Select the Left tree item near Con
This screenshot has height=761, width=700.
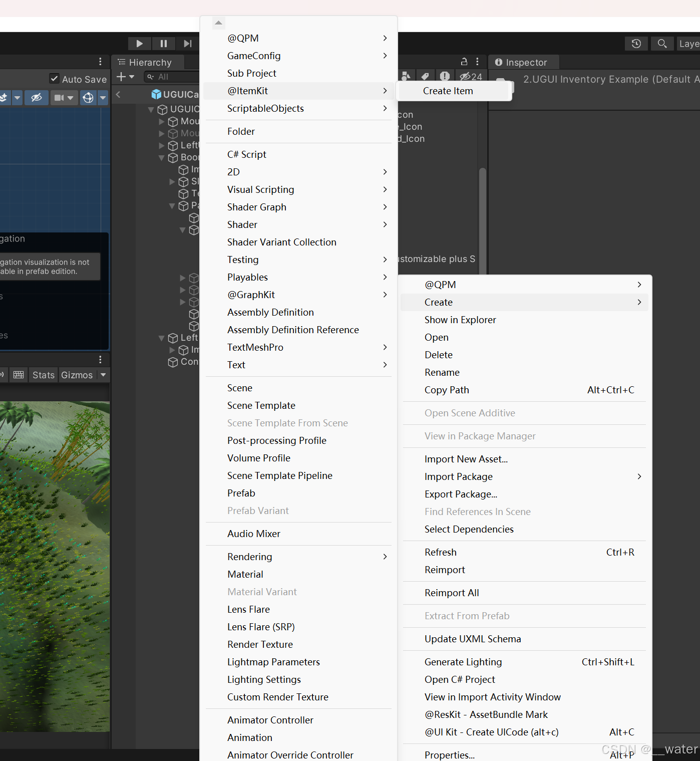183,338
